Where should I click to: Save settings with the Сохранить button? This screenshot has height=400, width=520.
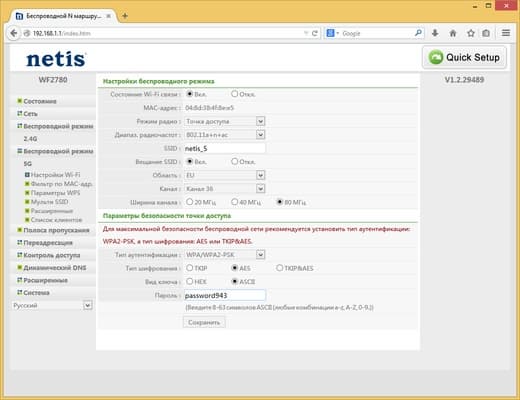(x=204, y=322)
